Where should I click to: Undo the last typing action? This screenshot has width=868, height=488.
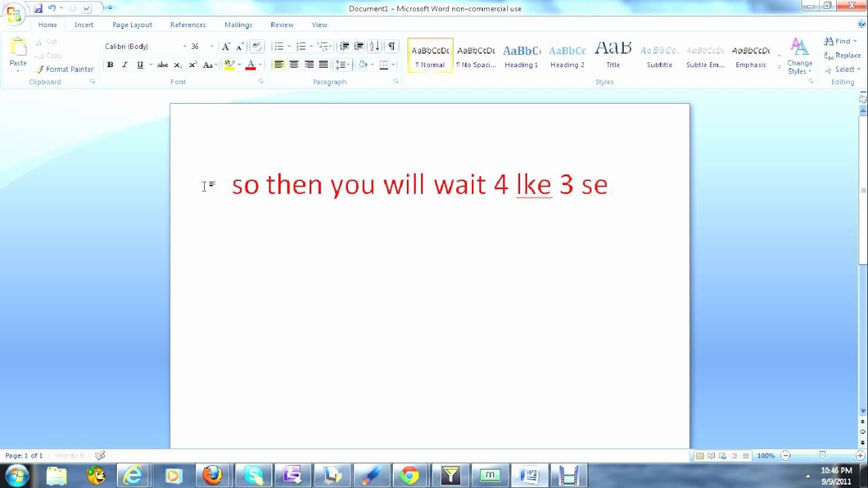click(x=52, y=8)
